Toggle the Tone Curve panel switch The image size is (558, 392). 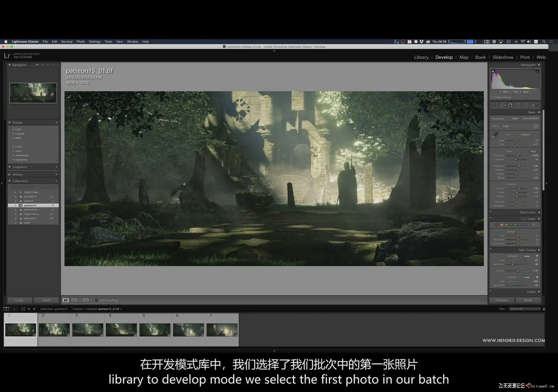click(490, 211)
